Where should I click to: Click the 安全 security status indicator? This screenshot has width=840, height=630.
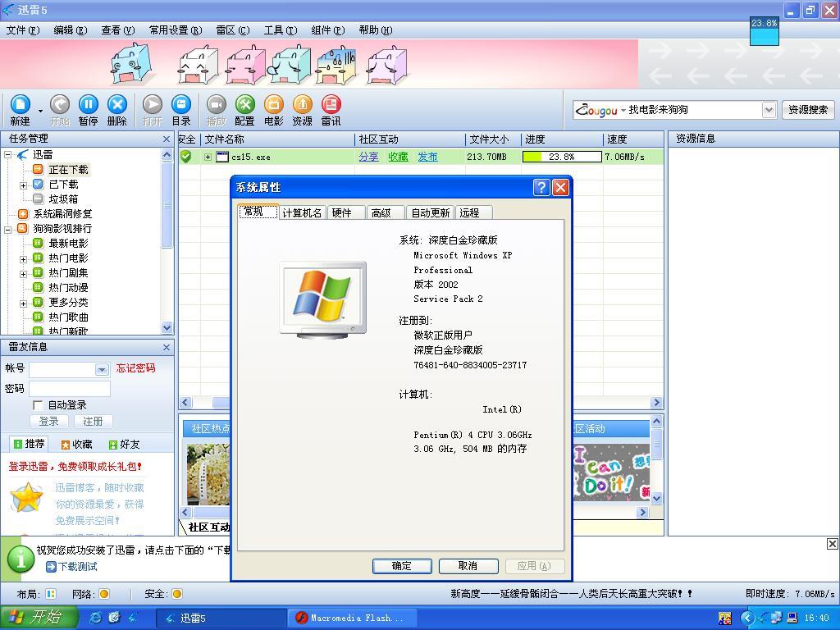point(177,594)
